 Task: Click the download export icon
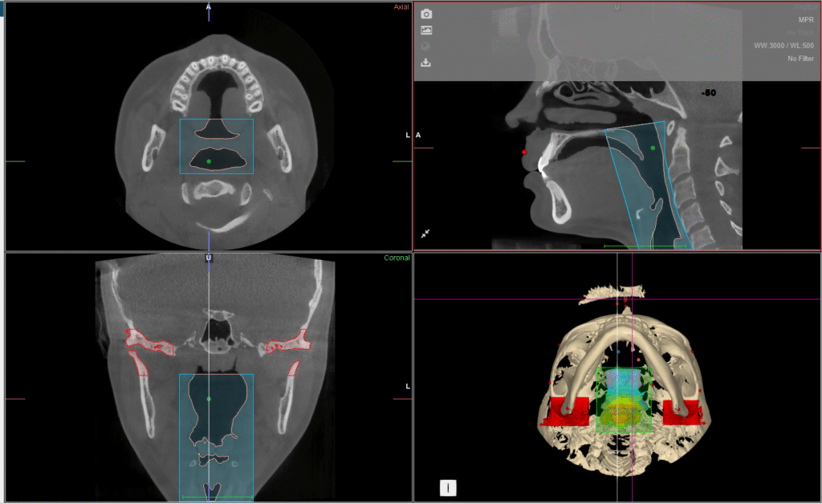tap(426, 63)
